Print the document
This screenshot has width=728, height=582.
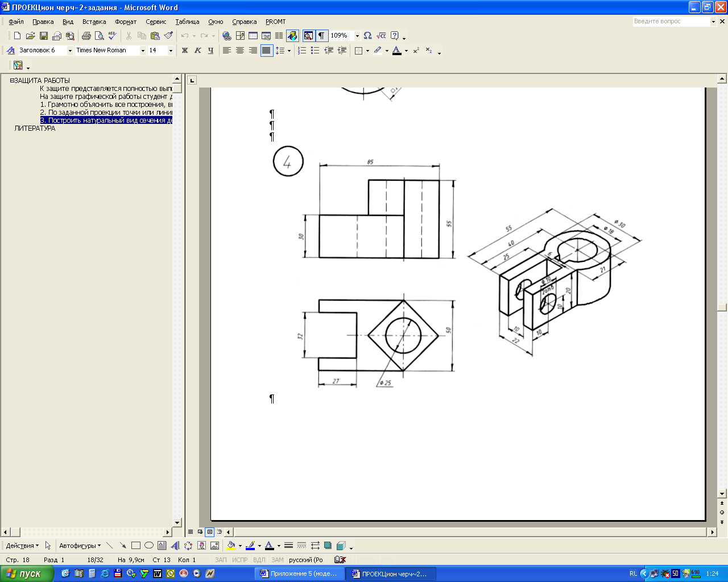pyautogui.click(x=86, y=36)
